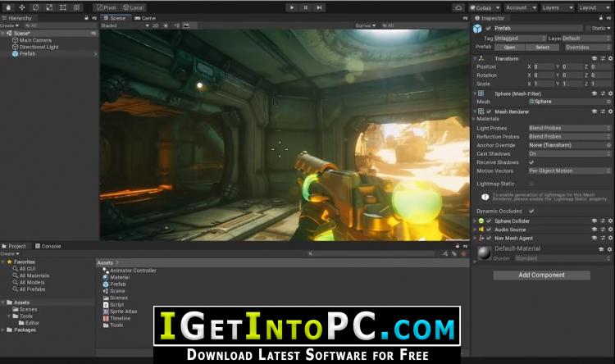Select the Project tab

14,246
